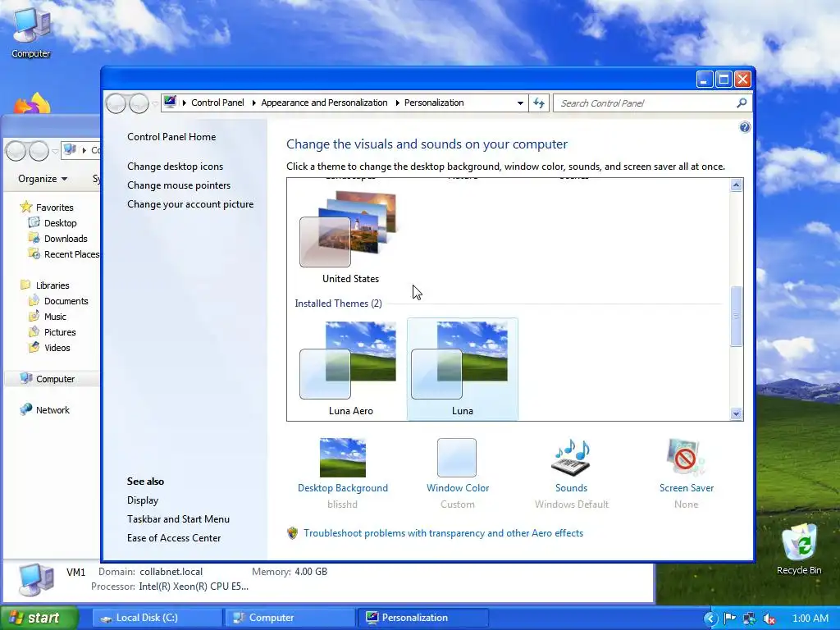Click the Documents library icon

click(x=34, y=300)
